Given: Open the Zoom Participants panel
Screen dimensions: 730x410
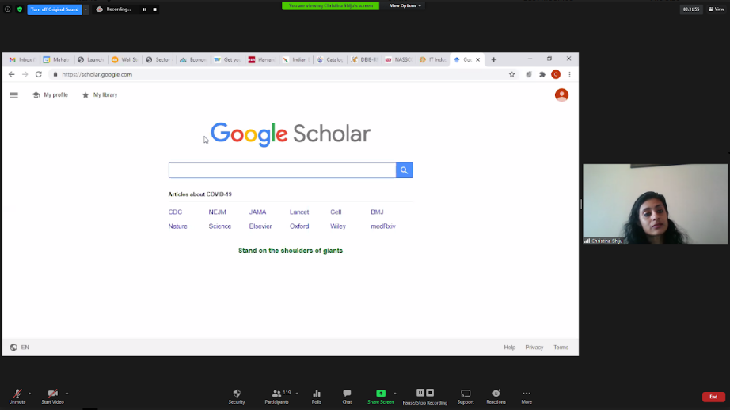Looking at the screenshot, I should click(x=277, y=393).
